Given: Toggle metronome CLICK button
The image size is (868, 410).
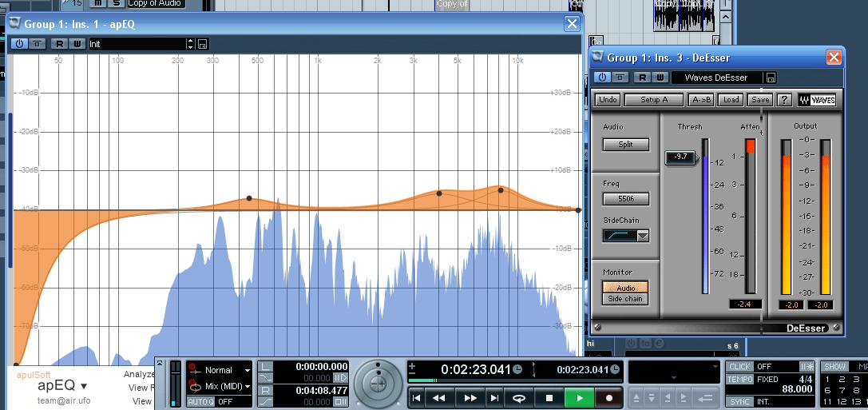Looking at the screenshot, I should tap(739, 367).
